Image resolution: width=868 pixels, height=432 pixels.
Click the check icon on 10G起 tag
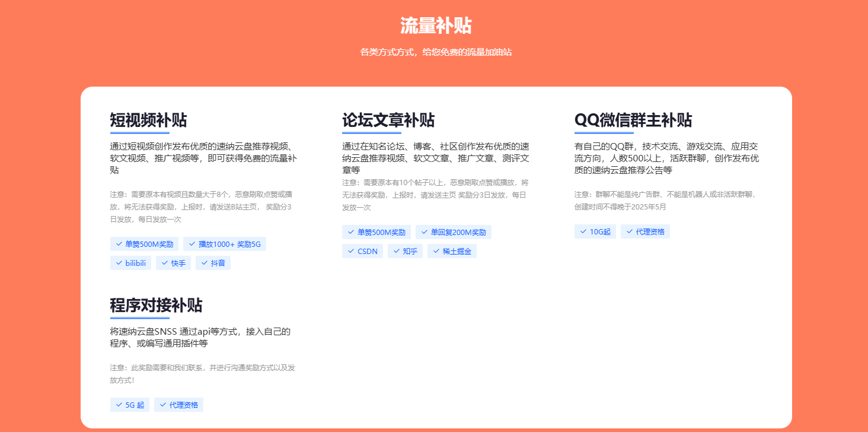click(x=583, y=231)
